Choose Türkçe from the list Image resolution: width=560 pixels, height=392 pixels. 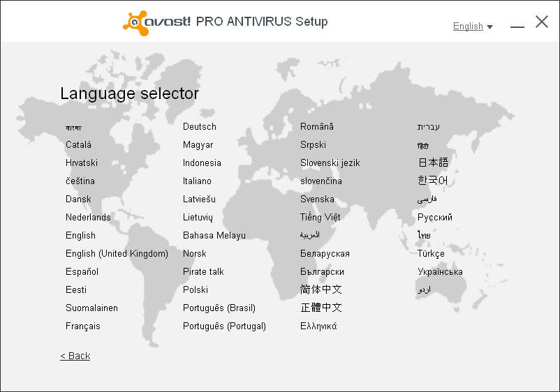tap(431, 254)
